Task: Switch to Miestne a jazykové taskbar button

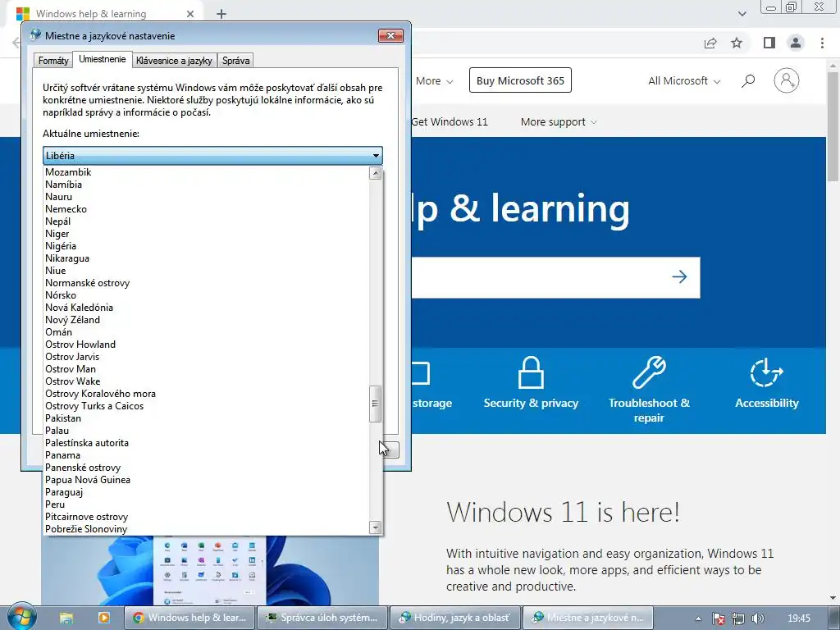Action: (x=588, y=618)
